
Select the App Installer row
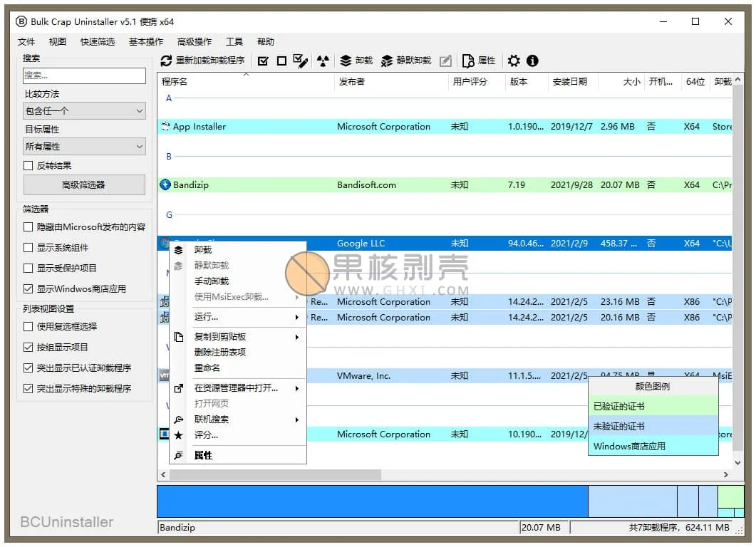pos(445,126)
